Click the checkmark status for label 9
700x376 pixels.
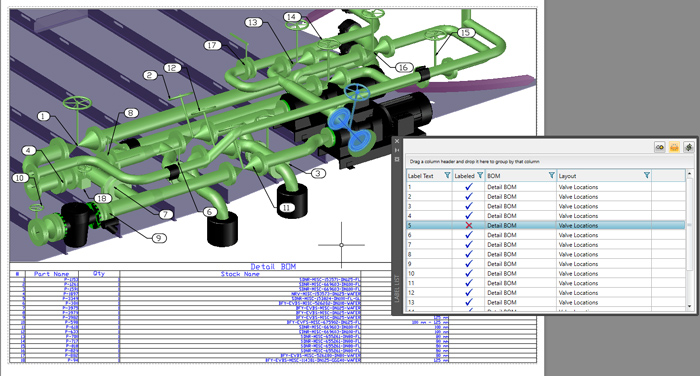pyautogui.click(x=469, y=264)
